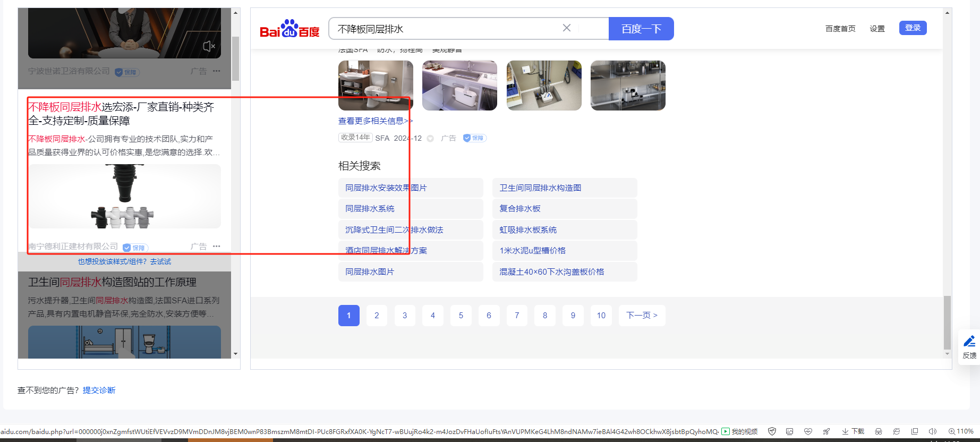Open the blue bathroom illustration image
Image resolution: width=980 pixels, height=442 pixels.
124,342
